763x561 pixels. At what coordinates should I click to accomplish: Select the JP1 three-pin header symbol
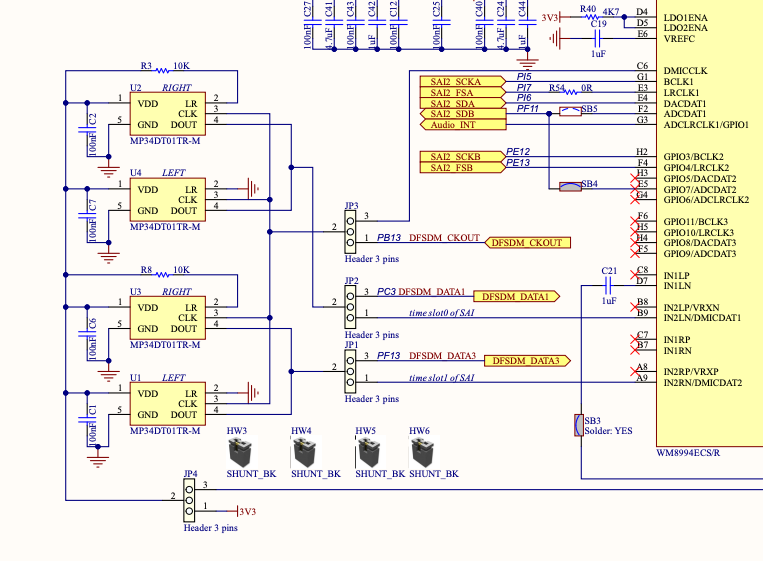[x=350, y=371]
